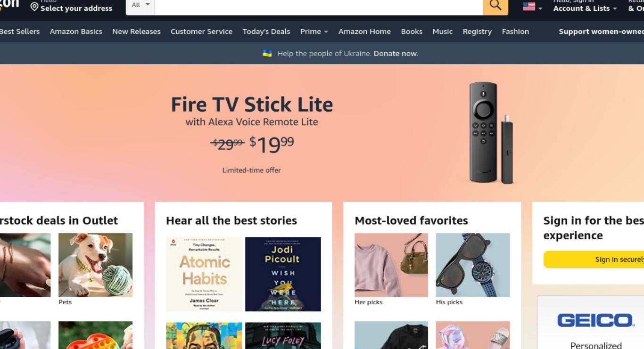Select the Her picks image
The image size is (644, 349).
391,265
